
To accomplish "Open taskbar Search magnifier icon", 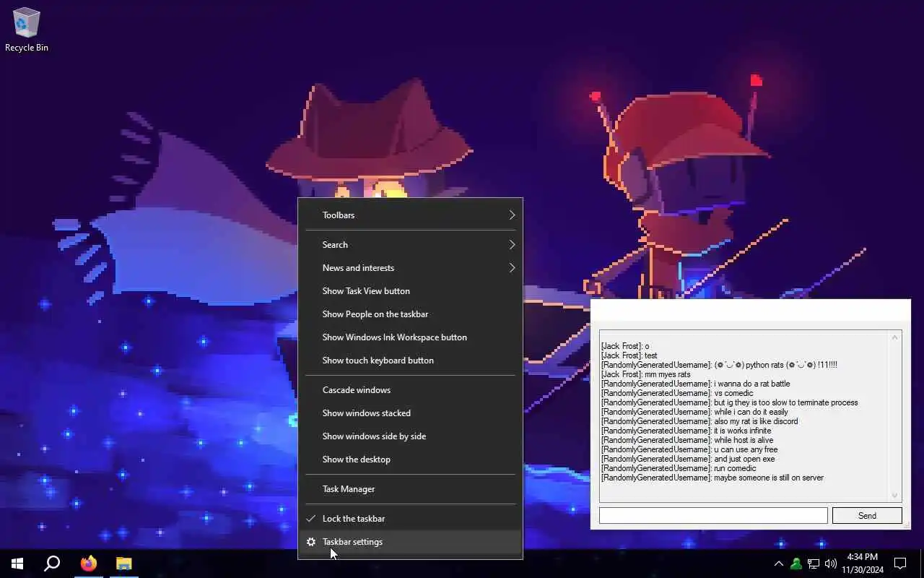I will [x=52, y=564].
